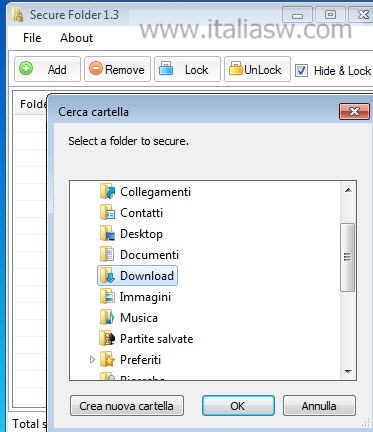Click the vertical scrollbar thumb in folder list
This screenshot has width=373, height=432.
tap(348, 257)
